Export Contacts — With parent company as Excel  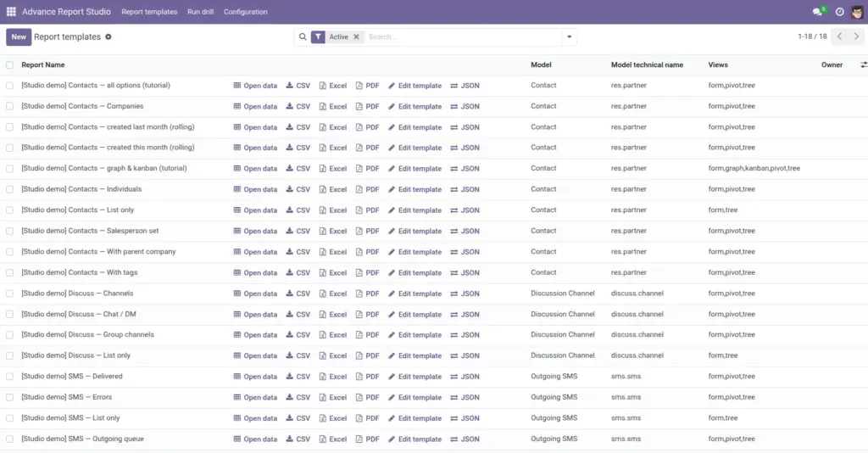tap(332, 252)
